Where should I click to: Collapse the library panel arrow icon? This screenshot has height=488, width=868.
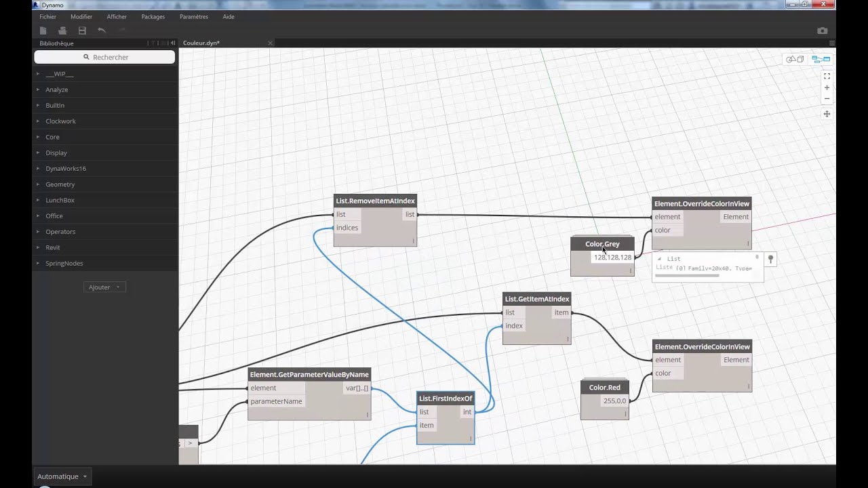[172, 43]
